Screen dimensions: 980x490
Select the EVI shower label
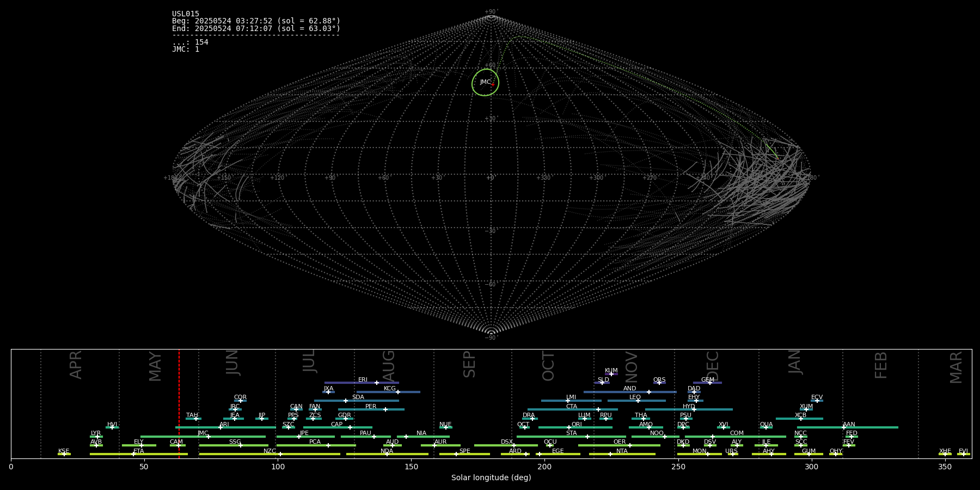(x=963, y=451)
